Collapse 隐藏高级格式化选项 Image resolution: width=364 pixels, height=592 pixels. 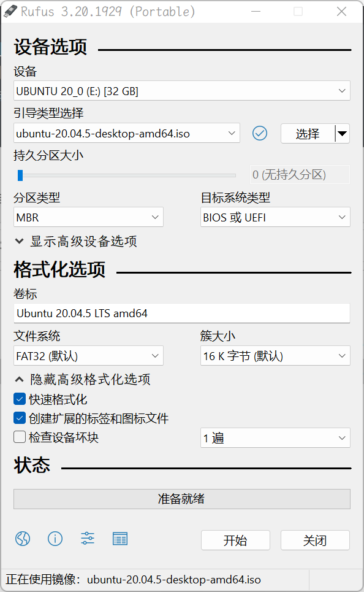[83, 380]
